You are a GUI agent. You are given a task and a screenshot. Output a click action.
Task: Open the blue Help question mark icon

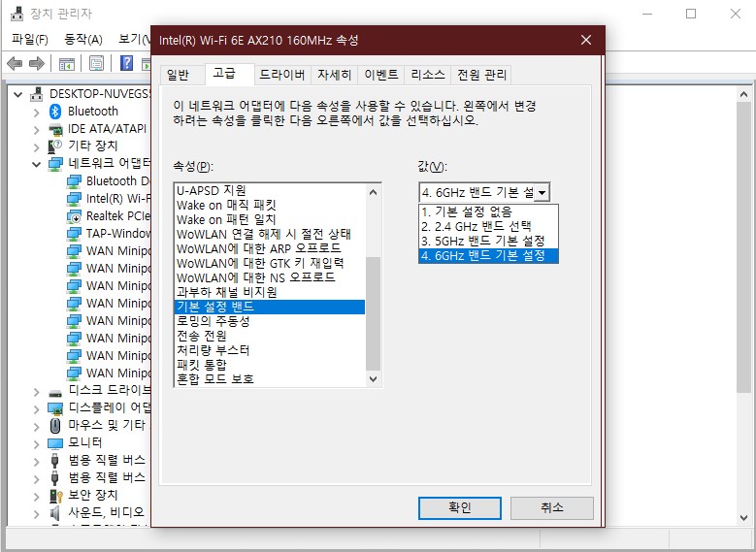pyautogui.click(x=126, y=63)
